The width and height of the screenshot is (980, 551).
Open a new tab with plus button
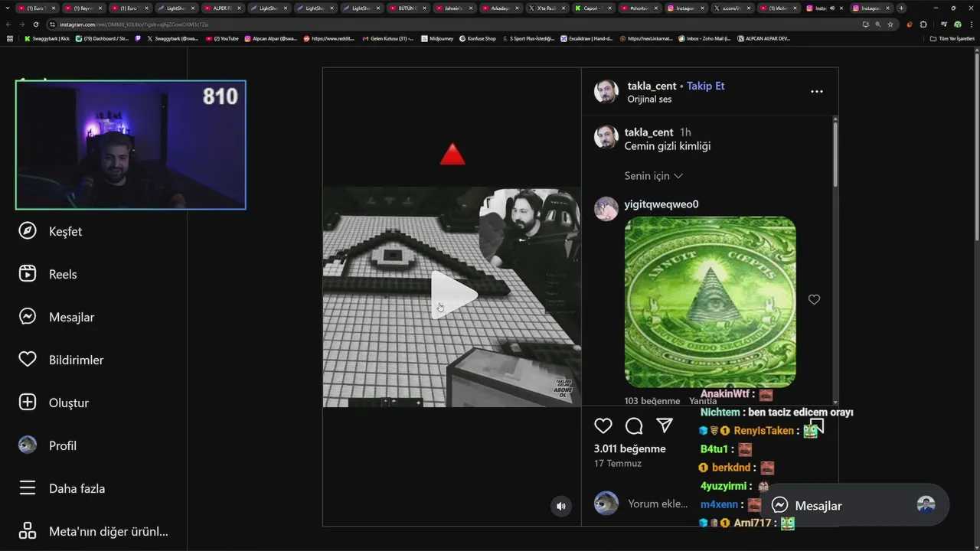[x=901, y=8]
